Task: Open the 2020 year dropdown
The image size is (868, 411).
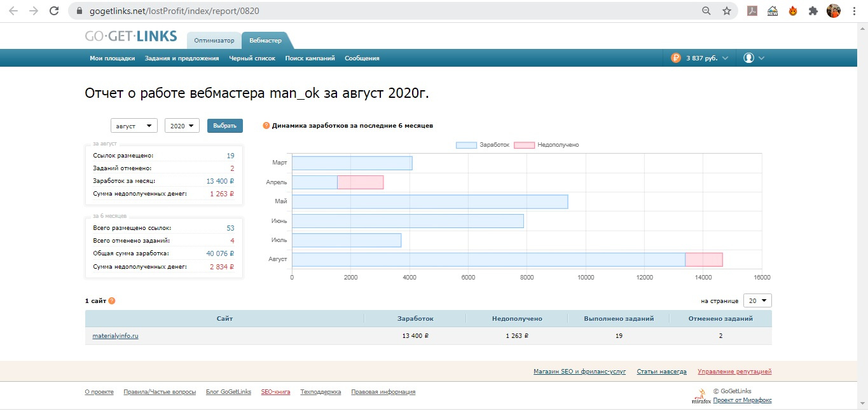Action: coord(182,126)
